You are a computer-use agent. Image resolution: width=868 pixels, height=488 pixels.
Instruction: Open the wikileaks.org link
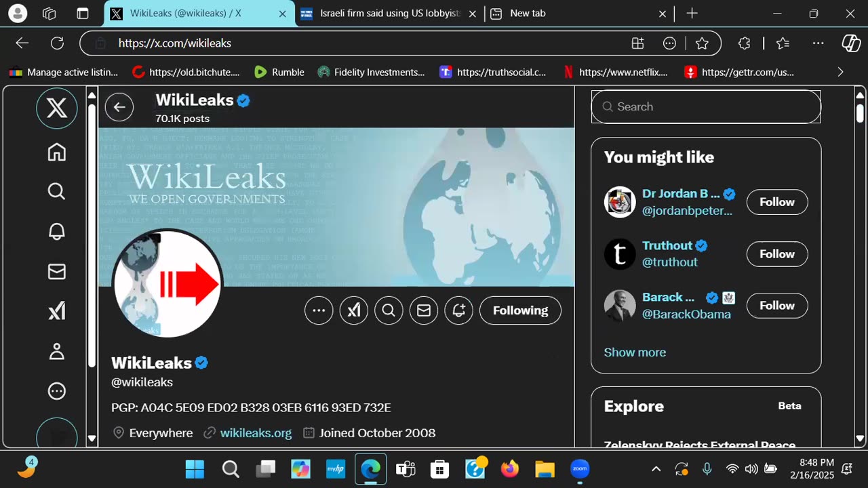256,432
